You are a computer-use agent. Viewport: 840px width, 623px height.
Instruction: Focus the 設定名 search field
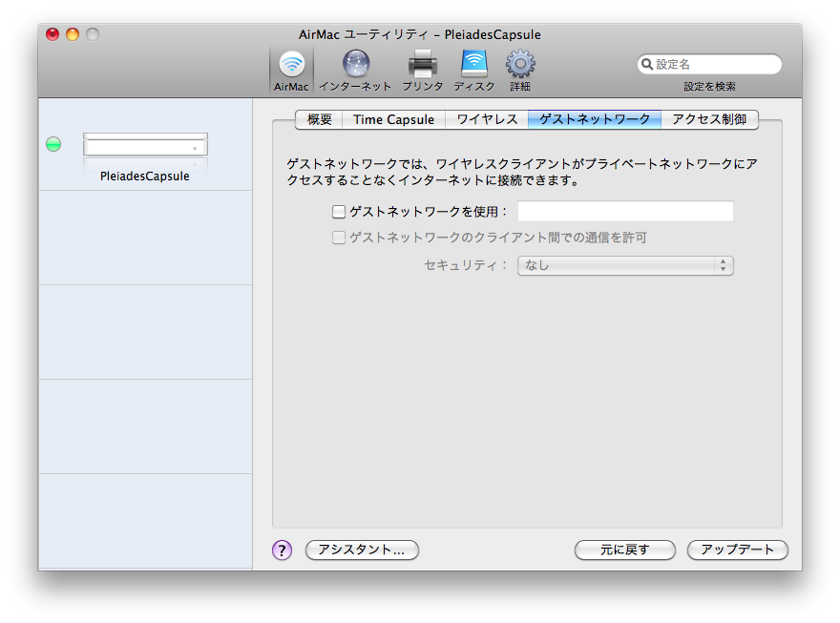709,64
